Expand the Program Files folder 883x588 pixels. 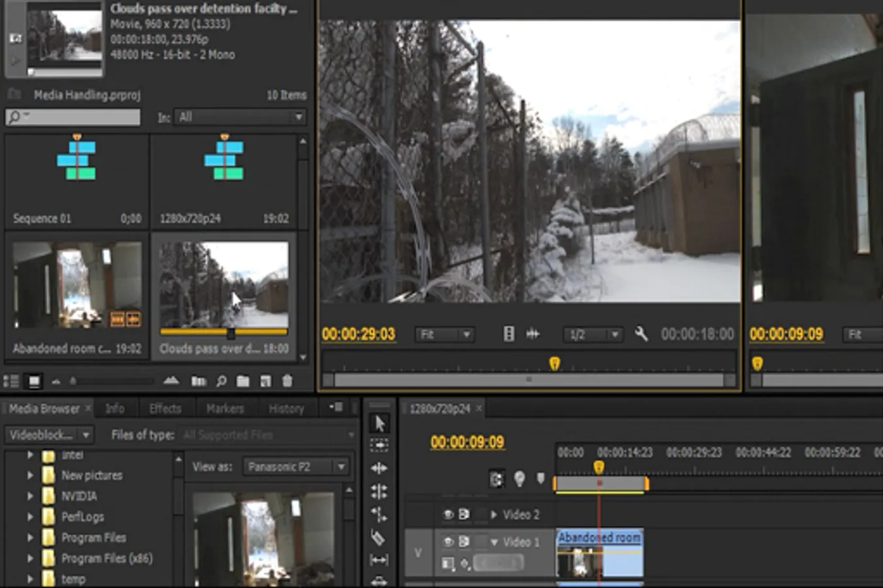pos(30,538)
